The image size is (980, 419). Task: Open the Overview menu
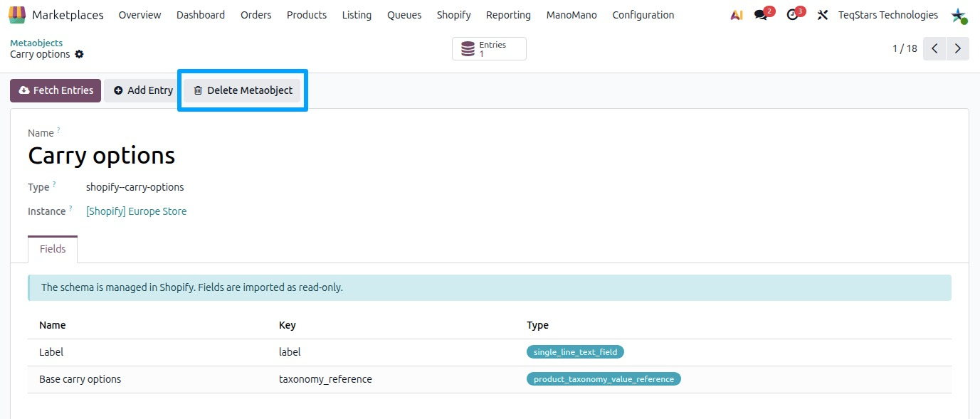(x=139, y=15)
